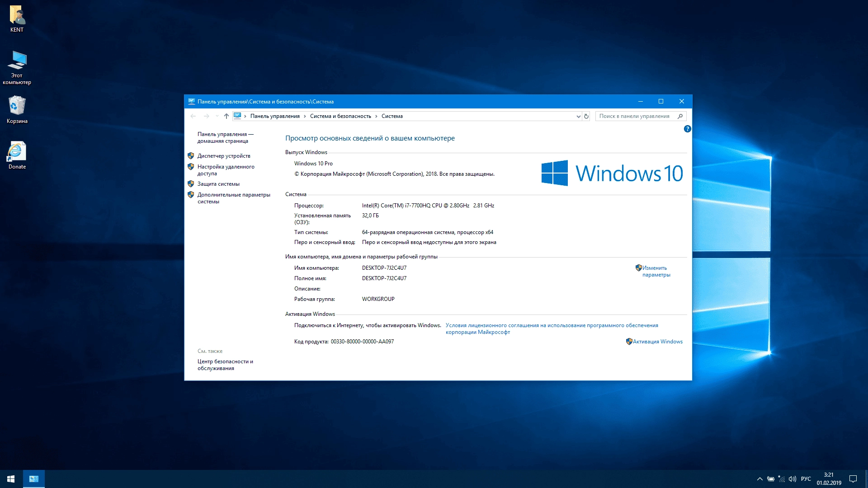
Task: Click the search magnifier icon
Action: pos(680,116)
